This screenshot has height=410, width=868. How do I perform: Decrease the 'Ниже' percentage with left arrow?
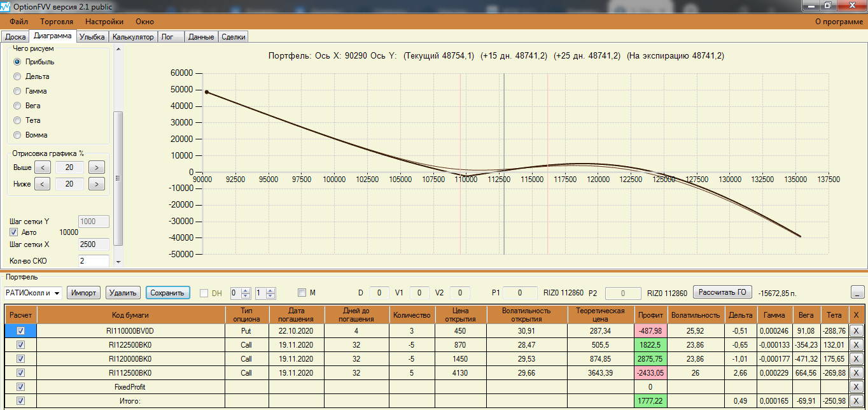[42, 184]
